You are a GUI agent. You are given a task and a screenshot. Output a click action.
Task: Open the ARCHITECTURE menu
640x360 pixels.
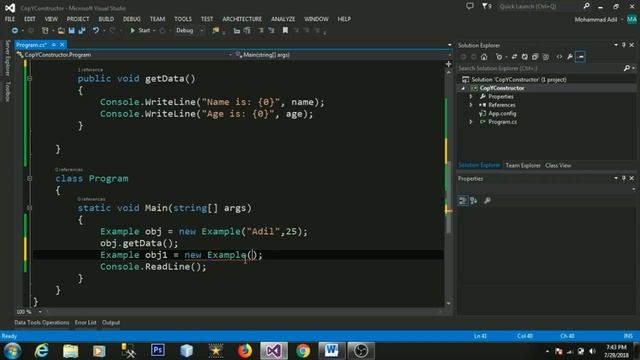click(242, 19)
